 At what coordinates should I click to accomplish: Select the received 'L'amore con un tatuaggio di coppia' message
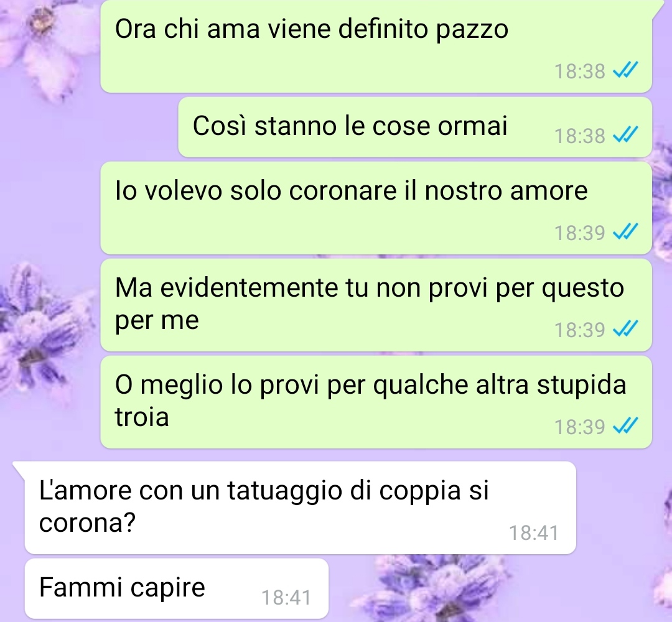tap(300, 508)
